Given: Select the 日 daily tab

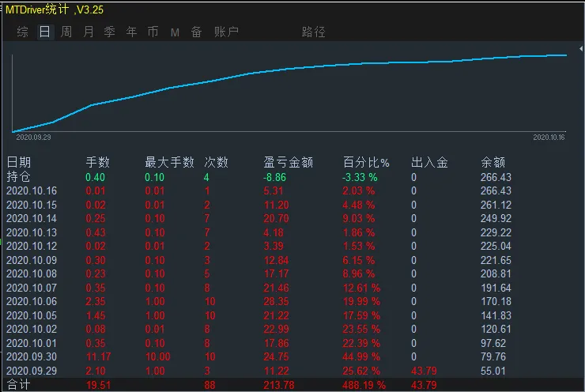Looking at the screenshot, I should [x=44, y=32].
